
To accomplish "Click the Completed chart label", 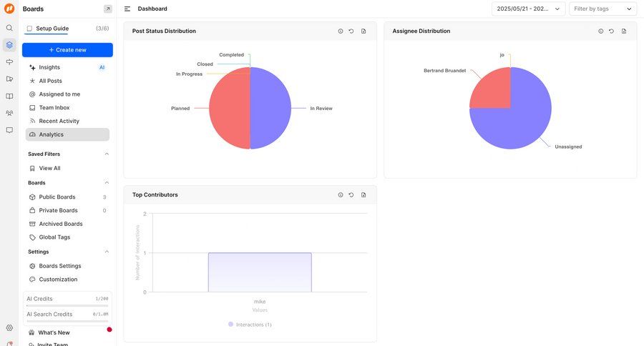I will coord(231,54).
